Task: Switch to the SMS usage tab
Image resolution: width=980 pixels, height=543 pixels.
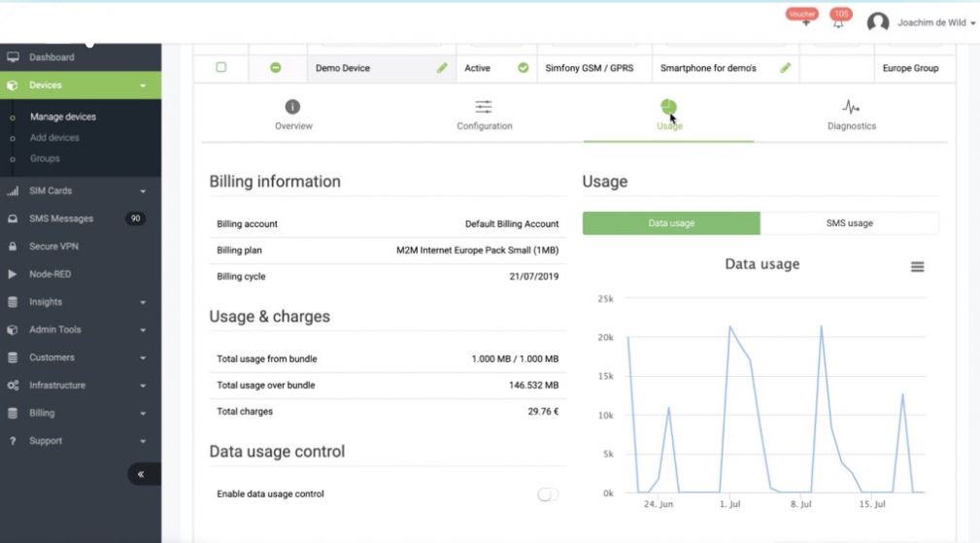Action: click(x=850, y=223)
